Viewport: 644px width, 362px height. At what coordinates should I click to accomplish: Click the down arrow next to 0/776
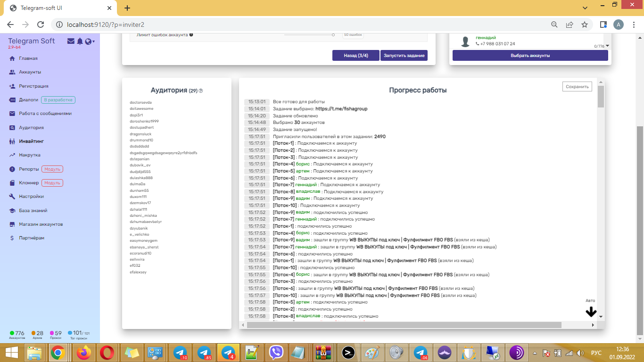(607, 46)
